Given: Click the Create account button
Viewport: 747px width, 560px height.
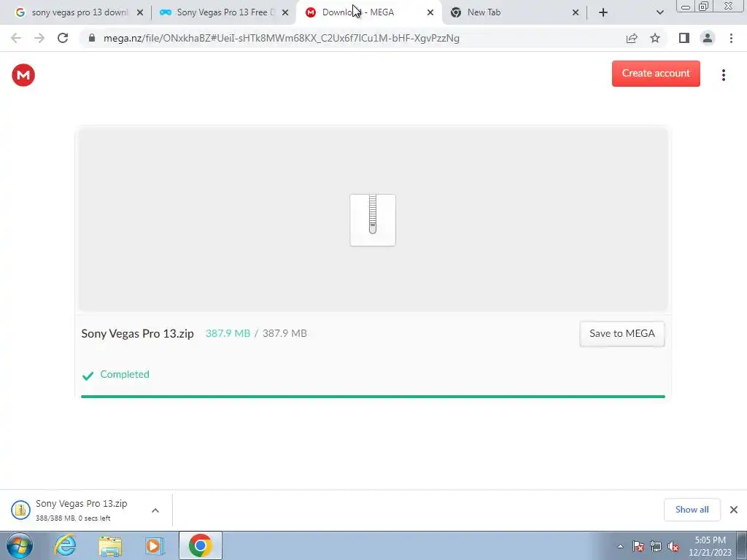Looking at the screenshot, I should coord(656,74).
